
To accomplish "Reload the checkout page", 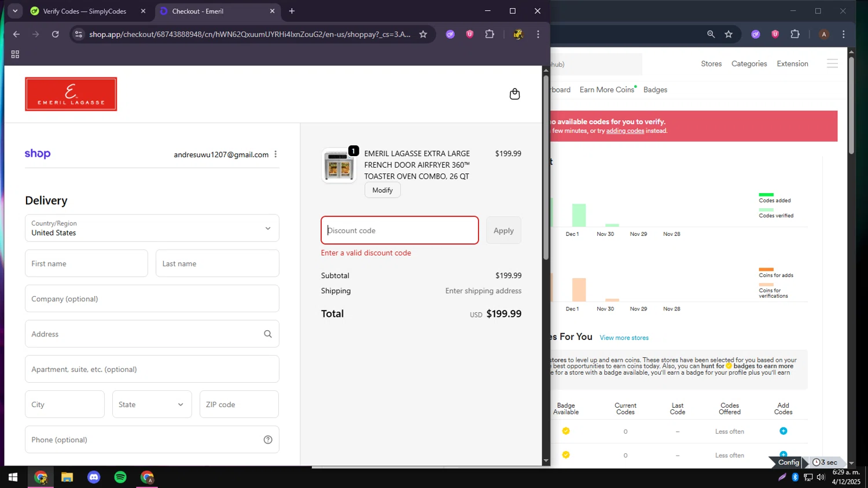I will [56, 34].
